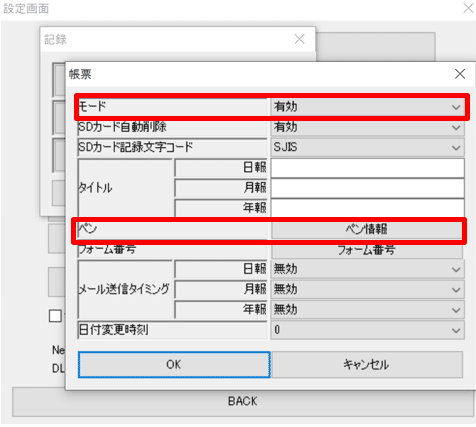Open the 日付変更時刻 dropdown
476x427 pixels.
[367, 330]
